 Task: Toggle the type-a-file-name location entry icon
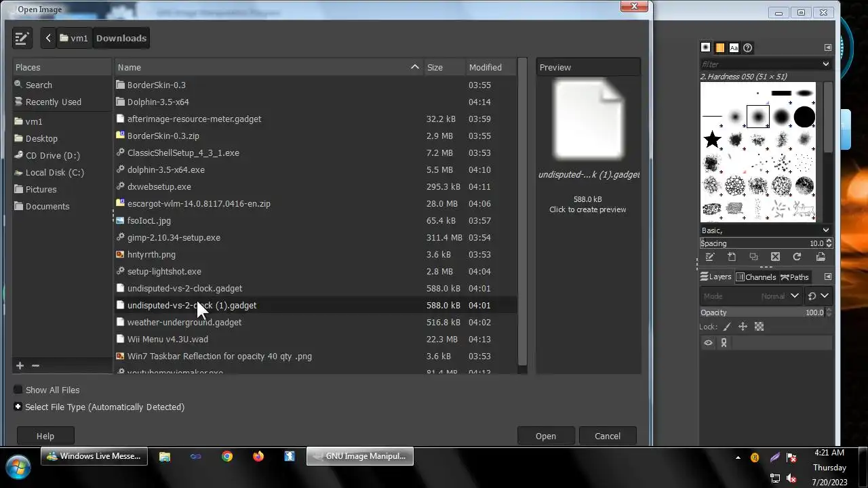[22, 38]
